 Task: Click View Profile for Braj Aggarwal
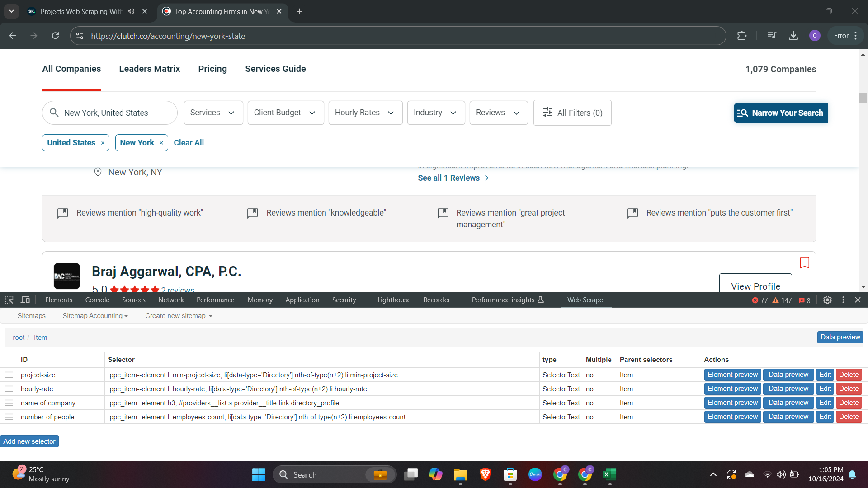point(755,284)
